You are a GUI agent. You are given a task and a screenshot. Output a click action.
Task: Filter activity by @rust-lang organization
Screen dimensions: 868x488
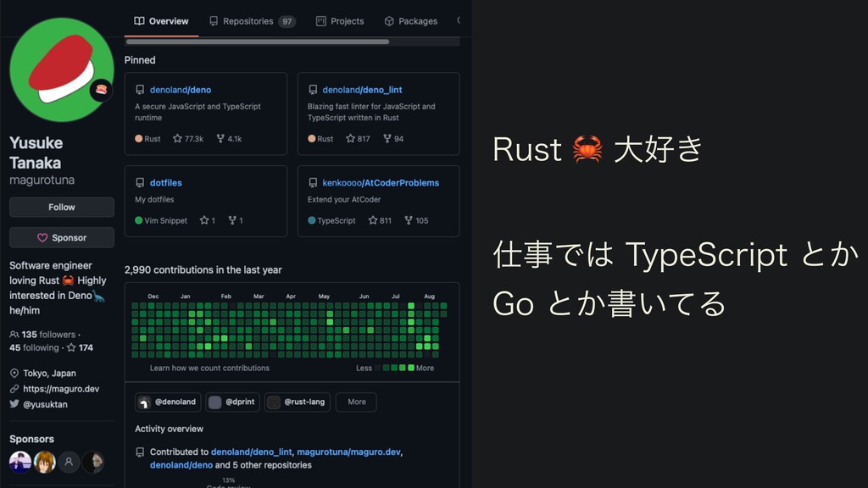point(298,402)
